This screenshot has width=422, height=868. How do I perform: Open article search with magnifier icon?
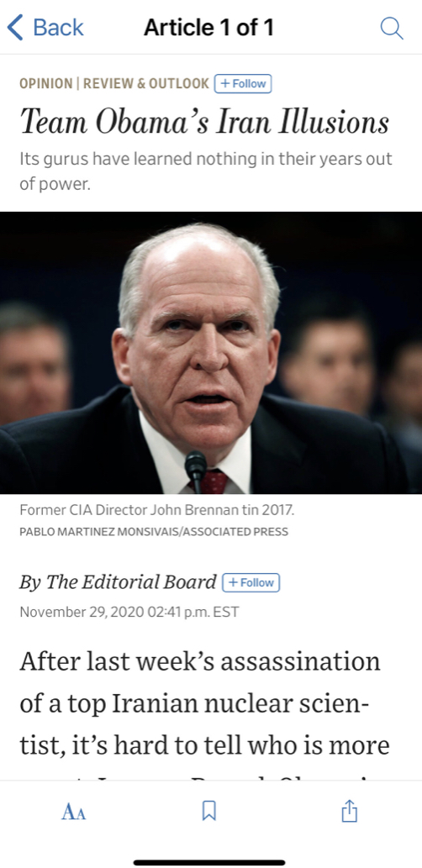[392, 29]
